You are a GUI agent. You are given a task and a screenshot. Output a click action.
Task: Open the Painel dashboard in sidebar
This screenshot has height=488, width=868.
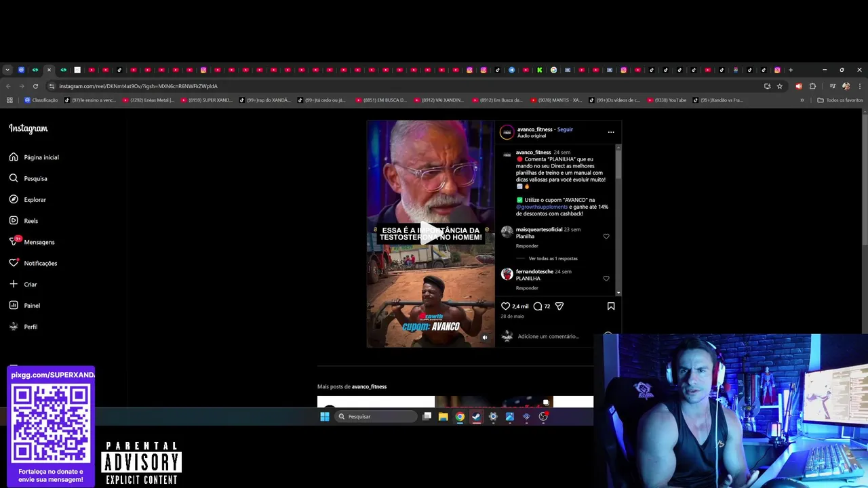coord(24,306)
